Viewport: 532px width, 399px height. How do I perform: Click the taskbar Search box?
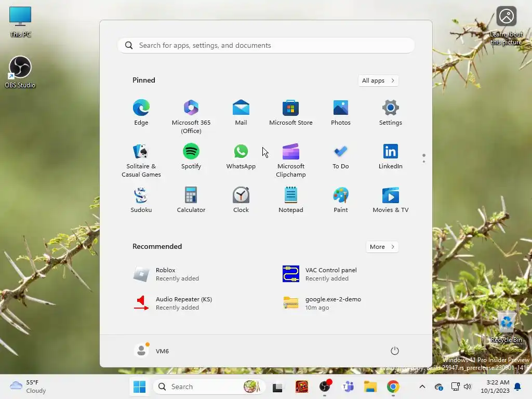coord(209,387)
